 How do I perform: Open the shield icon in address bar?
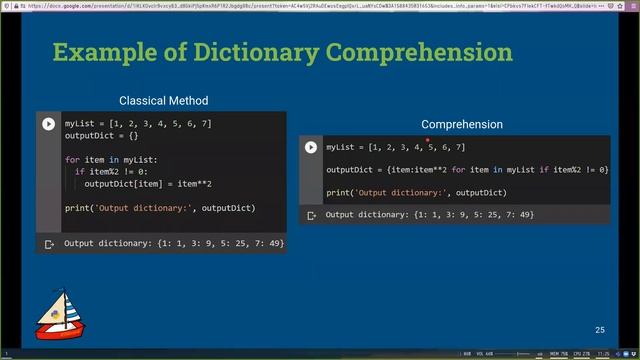coord(611,6)
